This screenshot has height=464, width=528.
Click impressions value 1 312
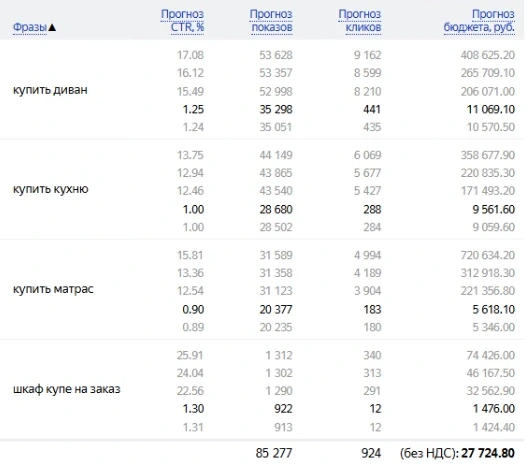point(279,355)
